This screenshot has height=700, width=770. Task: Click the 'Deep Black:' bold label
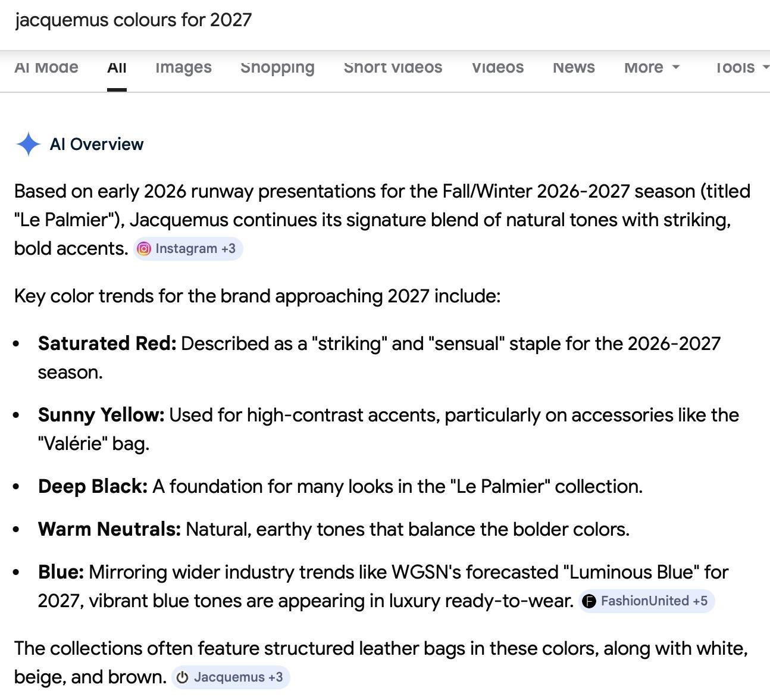pyautogui.click(x=93, y=487)
